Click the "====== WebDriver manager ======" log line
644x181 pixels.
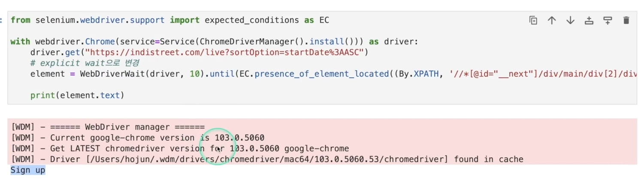point(108,127)
